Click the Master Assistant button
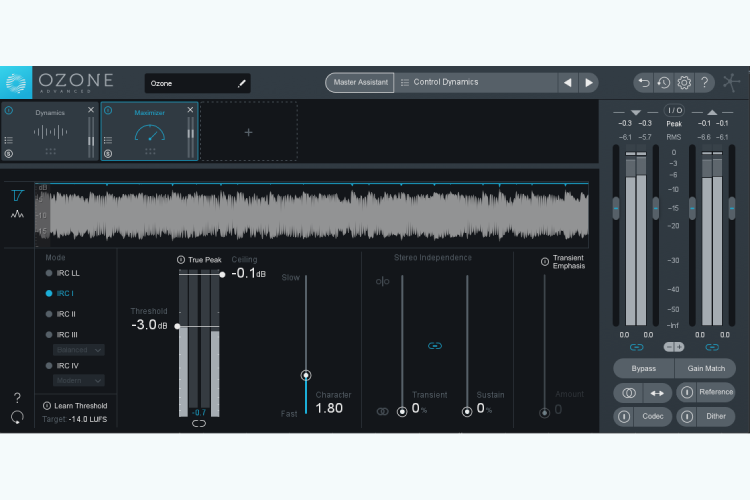The width and height of the screenshot is (750, 500). (360, 82)
